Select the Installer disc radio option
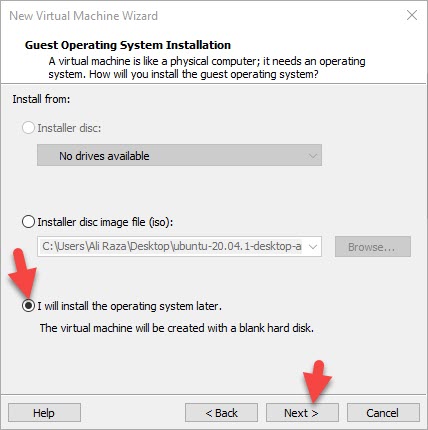This screenshot has height=430, width=428. coord(28,128)
